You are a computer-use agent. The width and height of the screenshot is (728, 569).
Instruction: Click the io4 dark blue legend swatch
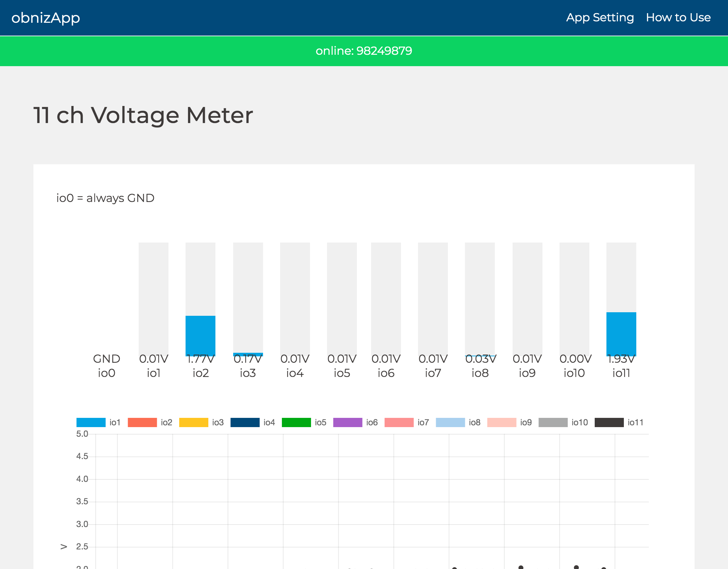click(245, 422)
